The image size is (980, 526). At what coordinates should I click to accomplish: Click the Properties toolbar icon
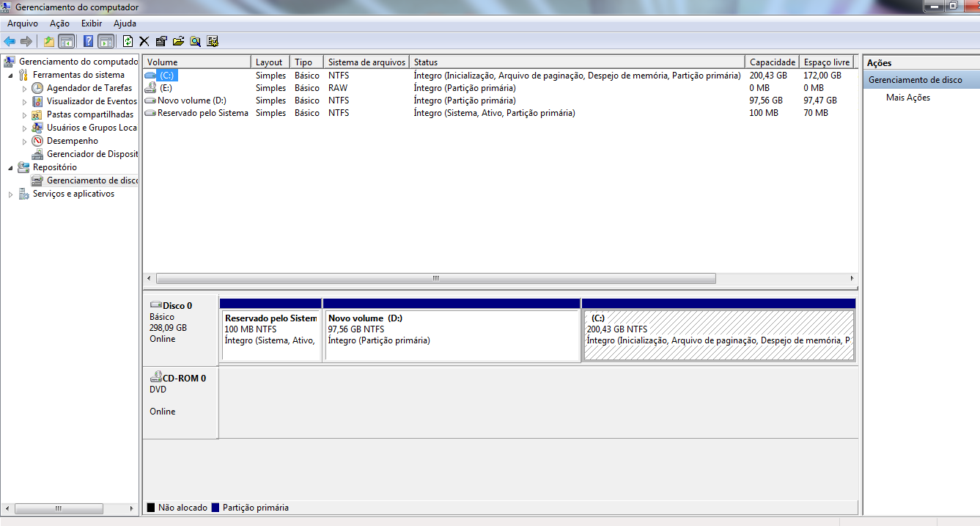pos(161,41)
